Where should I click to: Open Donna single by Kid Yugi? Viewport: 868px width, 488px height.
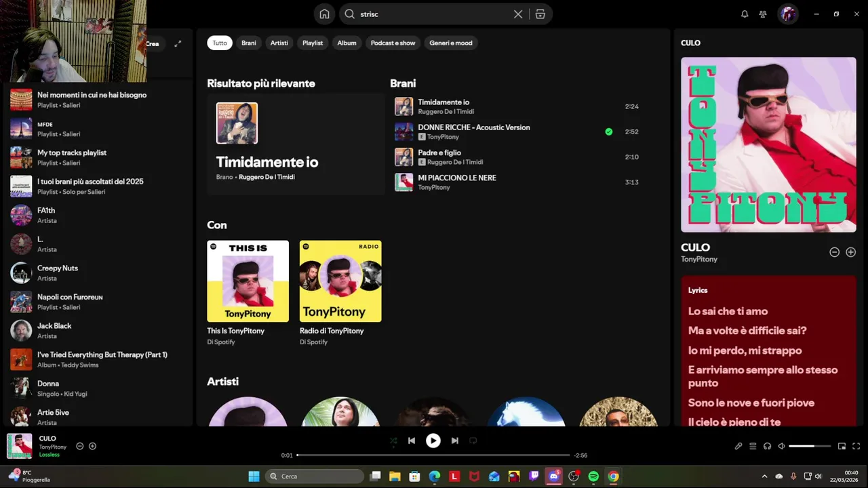point(98,388)
